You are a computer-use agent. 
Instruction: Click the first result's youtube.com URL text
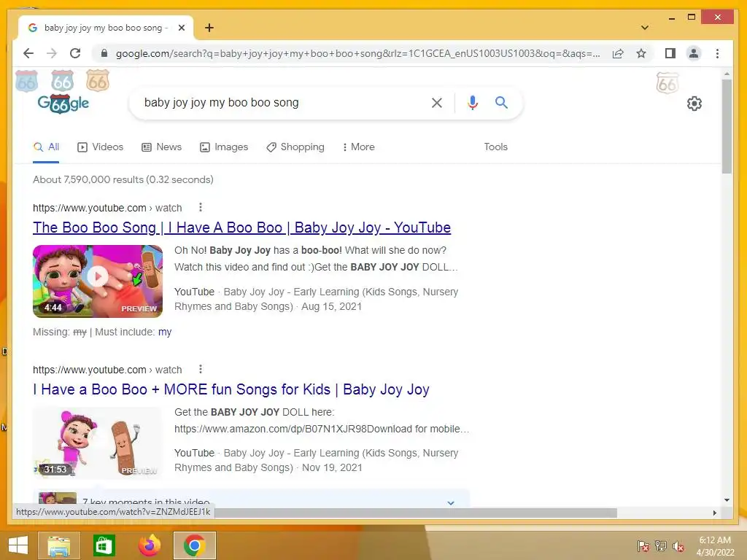tap(107, 208)
